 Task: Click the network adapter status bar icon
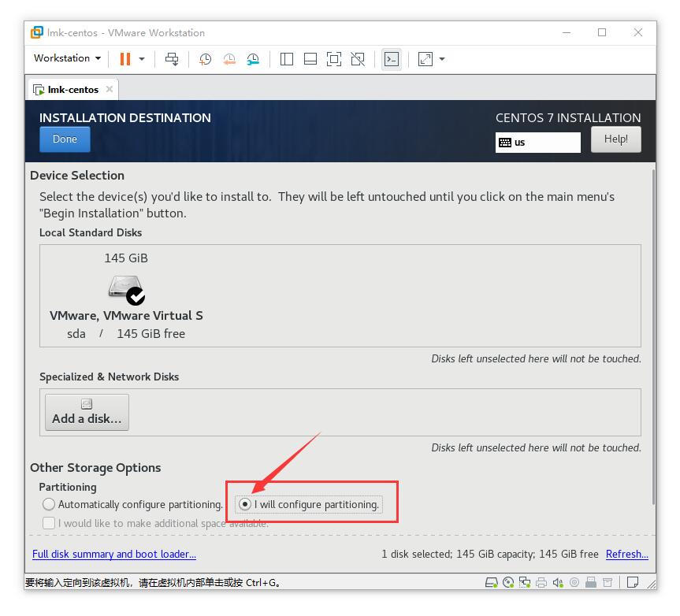tap(525, 582)
